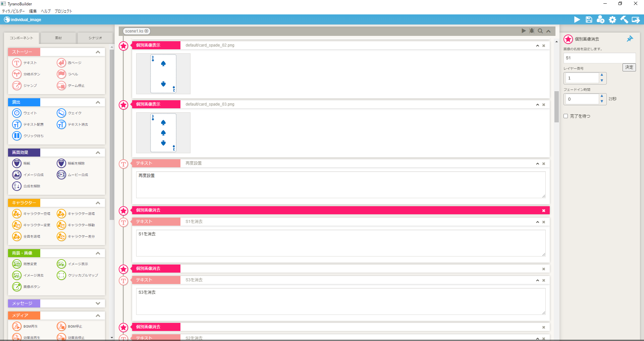This screenshot has width=644, height=341.
Task: Select the イメージ合成 image composite component
Action: [28, 175]
